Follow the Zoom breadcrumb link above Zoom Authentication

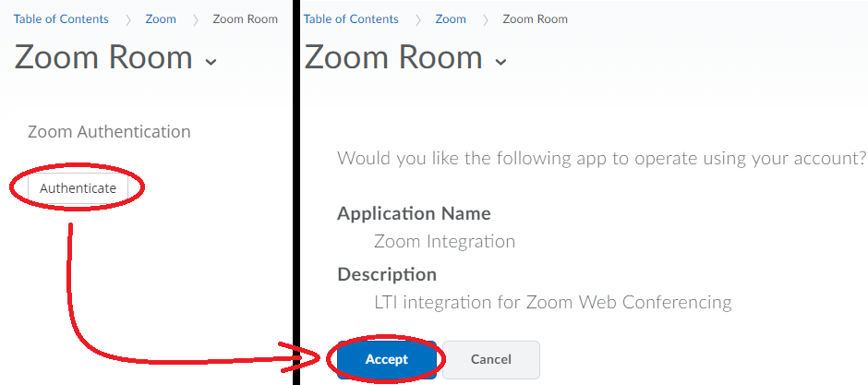click(x=161, y=19)
